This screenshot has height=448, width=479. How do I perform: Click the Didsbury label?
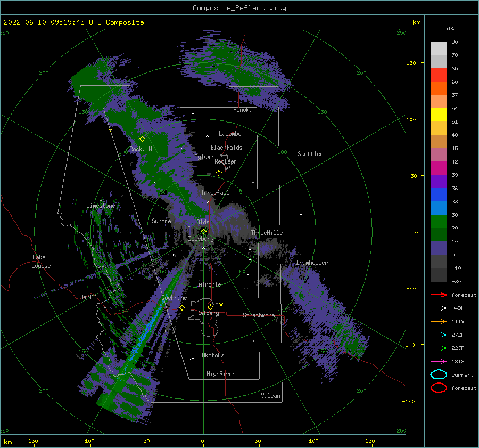pyautogui.click(x=201, y=239)
